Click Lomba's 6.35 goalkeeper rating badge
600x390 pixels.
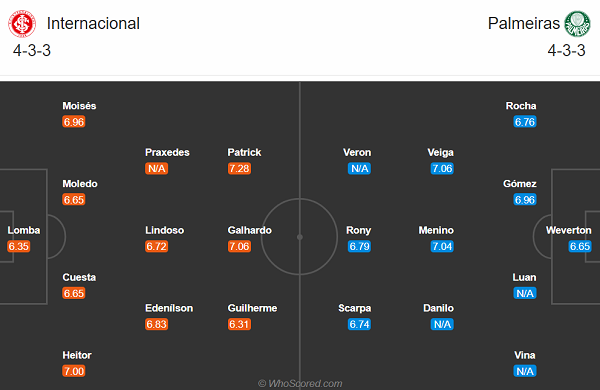[x=19, y=246]
